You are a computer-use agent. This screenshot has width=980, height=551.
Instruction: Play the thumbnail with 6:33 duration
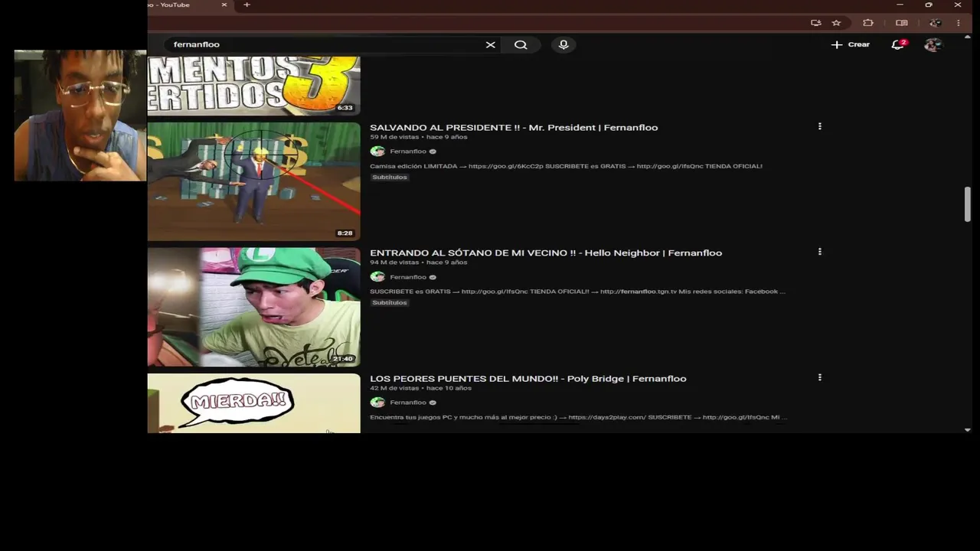click(253, 85)
